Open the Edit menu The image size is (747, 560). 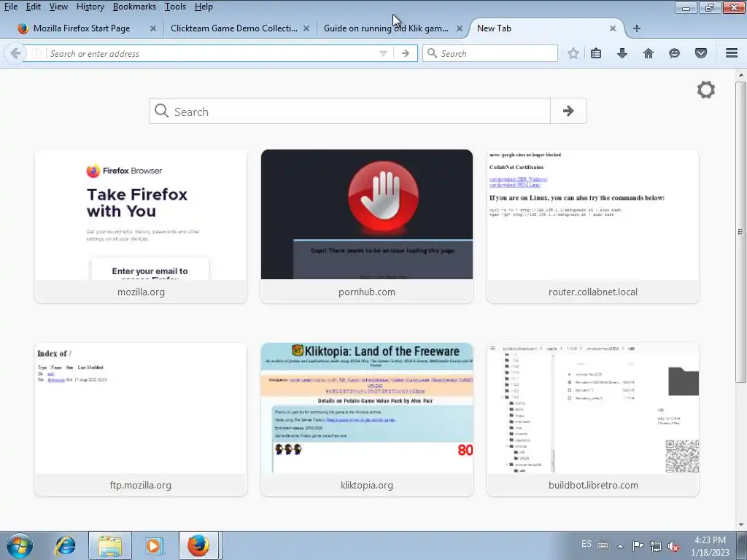click(34, 7)
